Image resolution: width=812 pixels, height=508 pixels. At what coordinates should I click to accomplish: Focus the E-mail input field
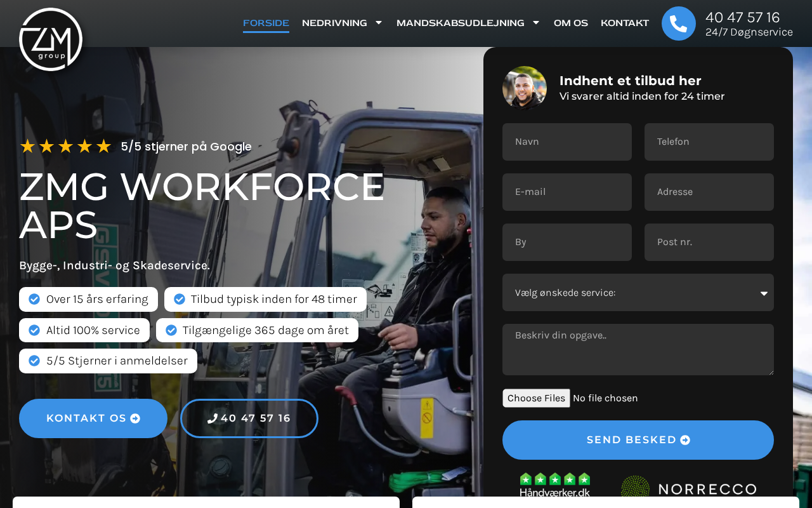pyautogui.click(x=567, y=192)
